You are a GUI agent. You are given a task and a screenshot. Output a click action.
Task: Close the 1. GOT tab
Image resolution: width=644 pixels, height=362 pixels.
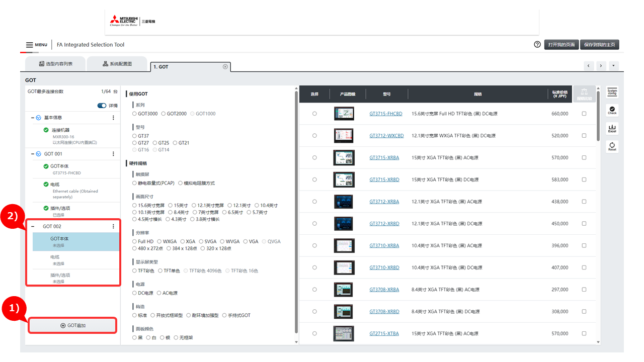coord(225,66)
